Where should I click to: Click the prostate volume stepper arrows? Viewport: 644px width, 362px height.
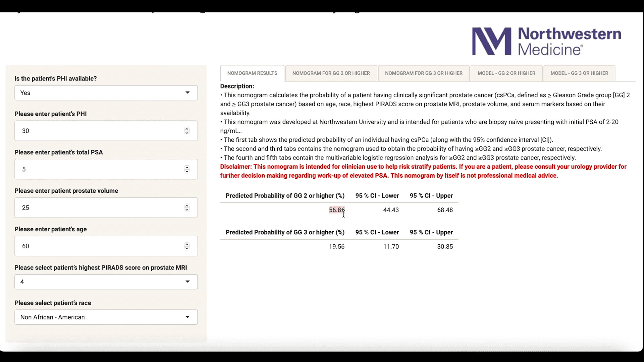pos(187,208)
